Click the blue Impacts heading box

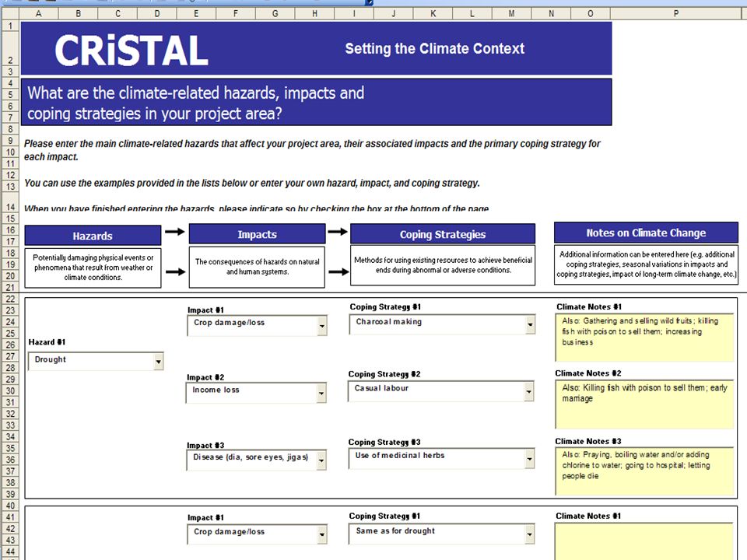tap(258, 234)
